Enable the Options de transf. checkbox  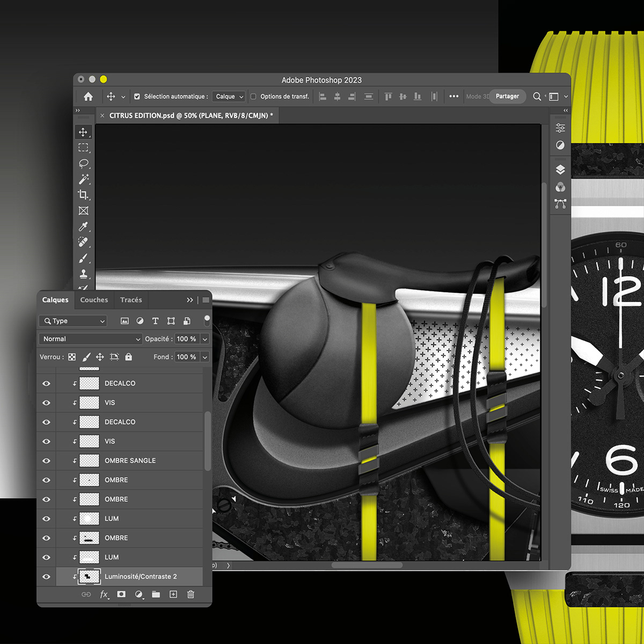pos(252,96)
